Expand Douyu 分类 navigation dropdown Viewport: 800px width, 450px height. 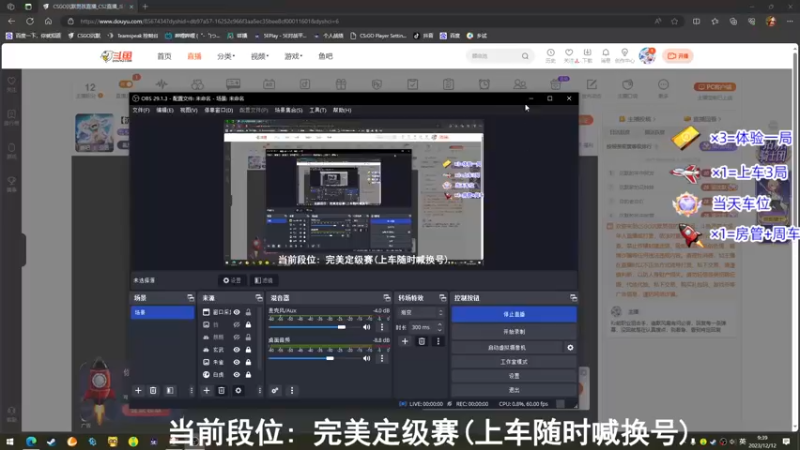coord(226,56)
